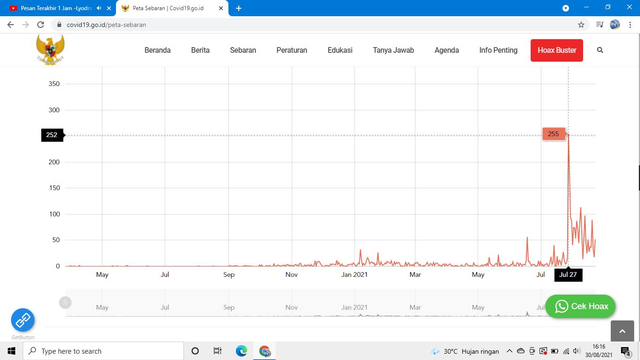Launch Microsoft Edge from taskbar
Viewport: 640px width, 360px height.
click(x=241, y=351)
